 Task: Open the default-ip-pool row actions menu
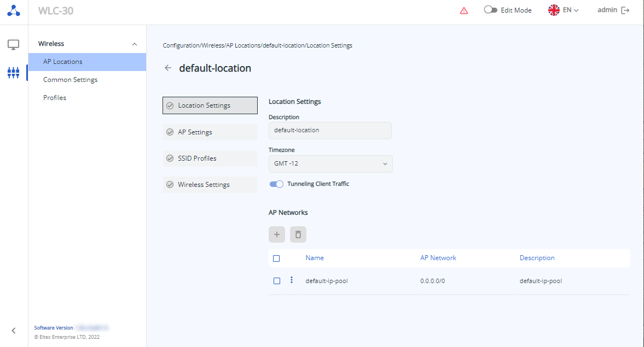pyautogui.click(x=292, y=280)
